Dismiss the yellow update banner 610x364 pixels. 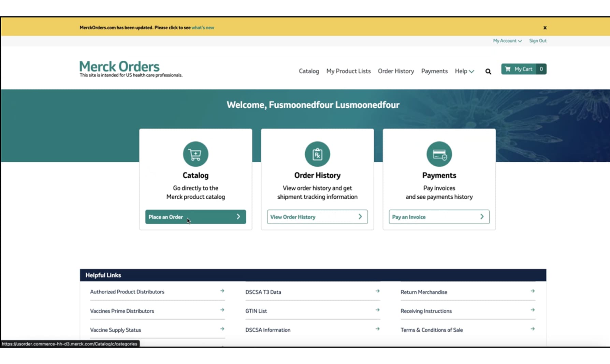coord(545,28)
